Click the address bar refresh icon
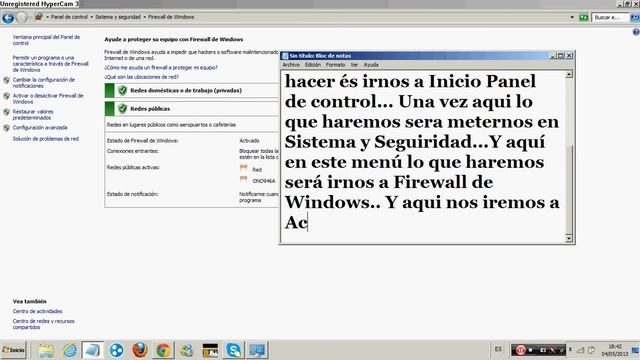 tap(584, 18)
